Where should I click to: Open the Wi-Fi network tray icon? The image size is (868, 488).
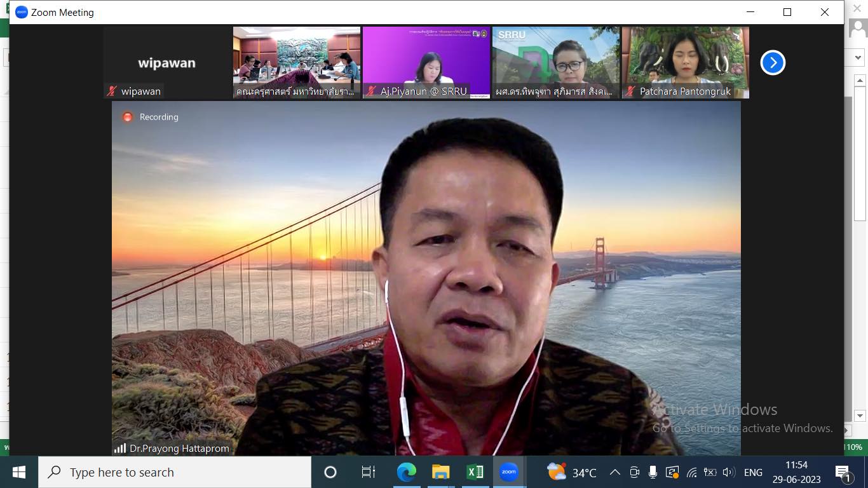[692, 472]
